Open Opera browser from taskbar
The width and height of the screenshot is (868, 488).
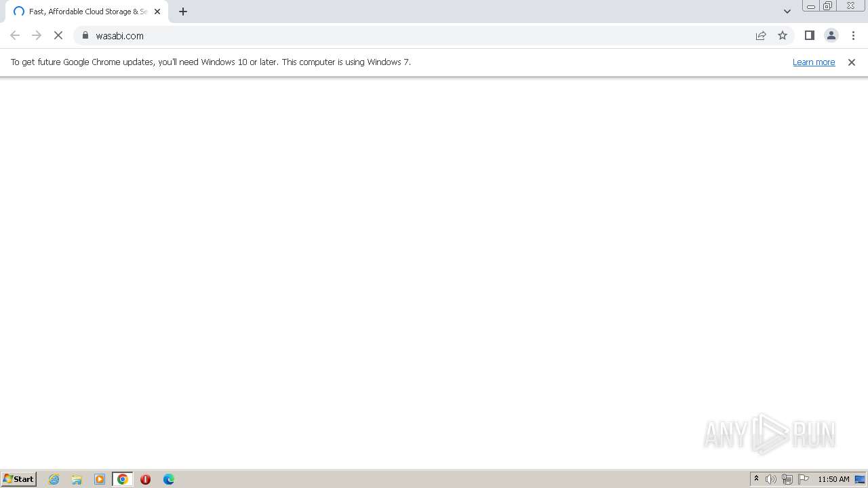click(145, 479)
